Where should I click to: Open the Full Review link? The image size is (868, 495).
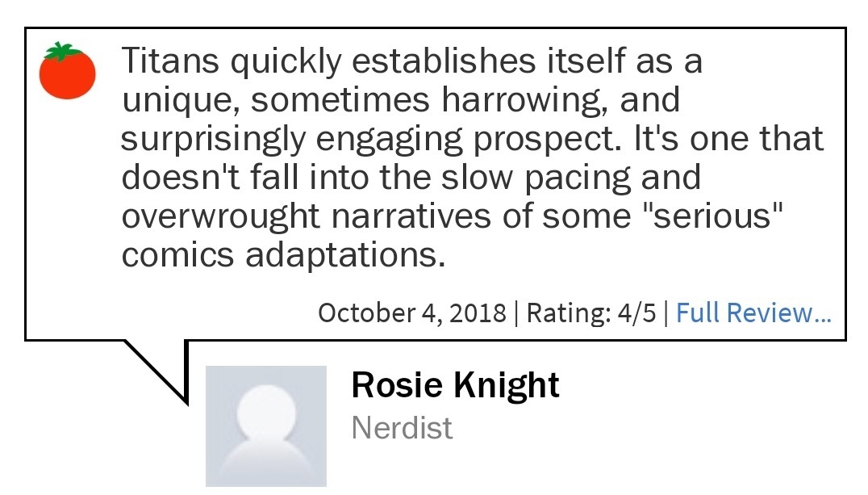(x=753, y=313)
